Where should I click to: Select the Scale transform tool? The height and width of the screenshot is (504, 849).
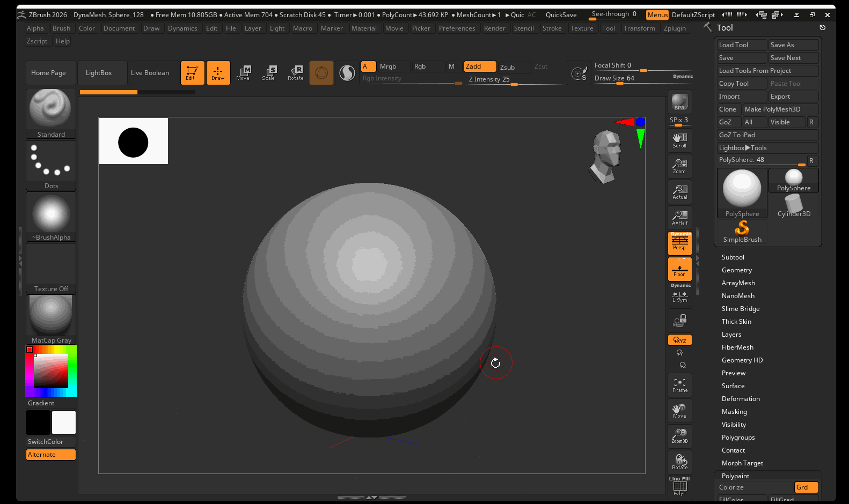coord(269,72)
